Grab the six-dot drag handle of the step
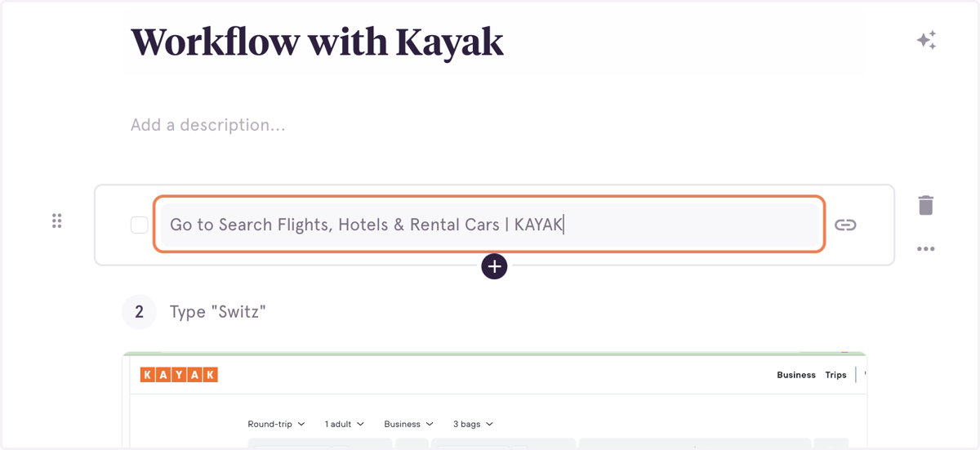 tap(56, 221)
